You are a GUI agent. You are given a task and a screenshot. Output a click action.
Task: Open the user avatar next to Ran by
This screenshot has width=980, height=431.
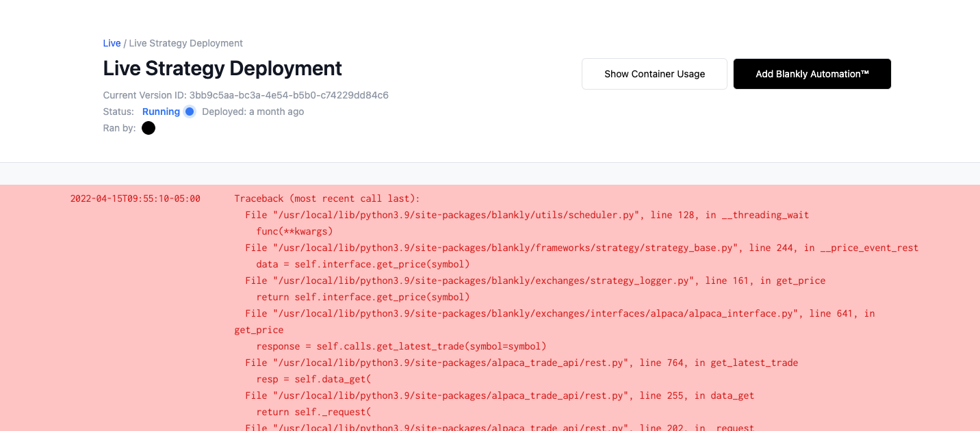click(x=148, y=127)
